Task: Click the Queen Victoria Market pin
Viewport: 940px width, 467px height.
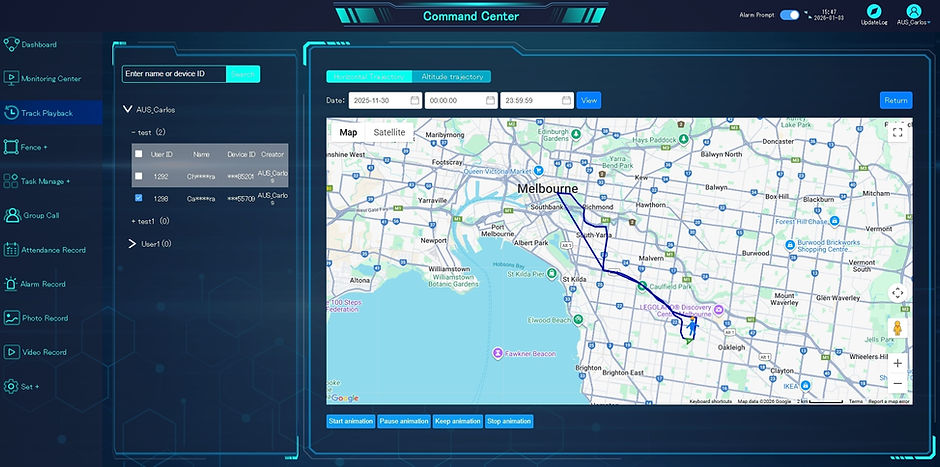Action: [x=539, y=170]
